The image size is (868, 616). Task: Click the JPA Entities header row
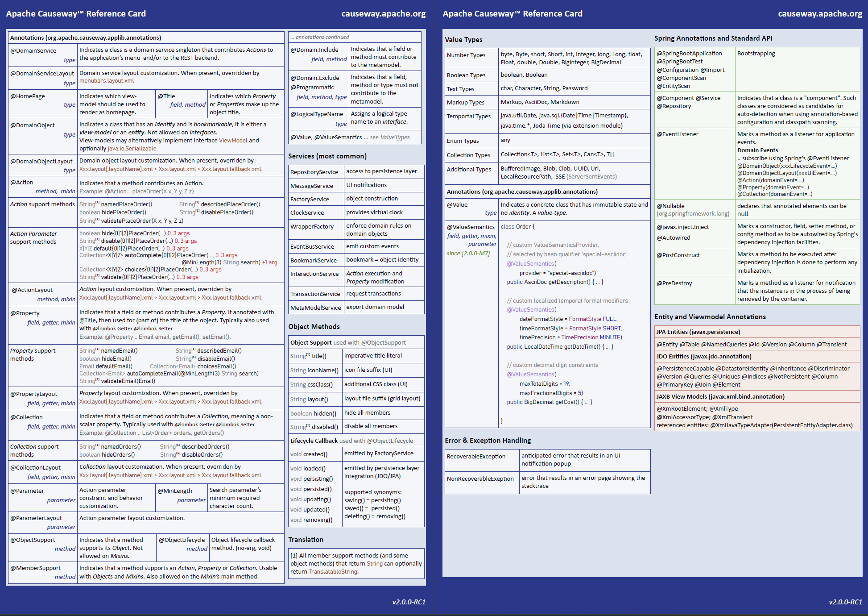698,332
